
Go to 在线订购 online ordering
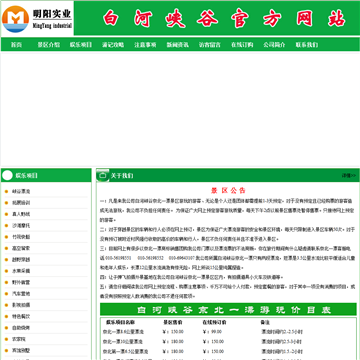click(x=242, y=45)
